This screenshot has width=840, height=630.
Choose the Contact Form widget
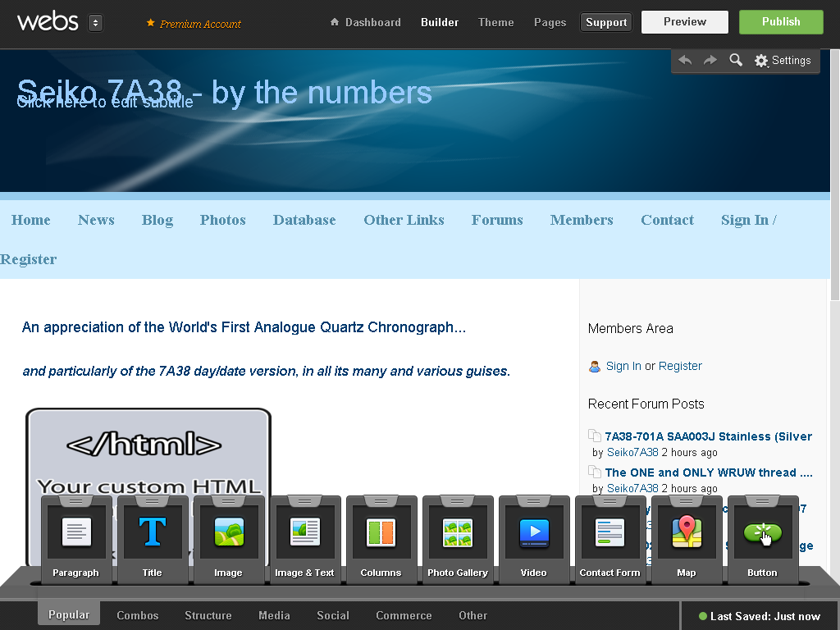610,533
